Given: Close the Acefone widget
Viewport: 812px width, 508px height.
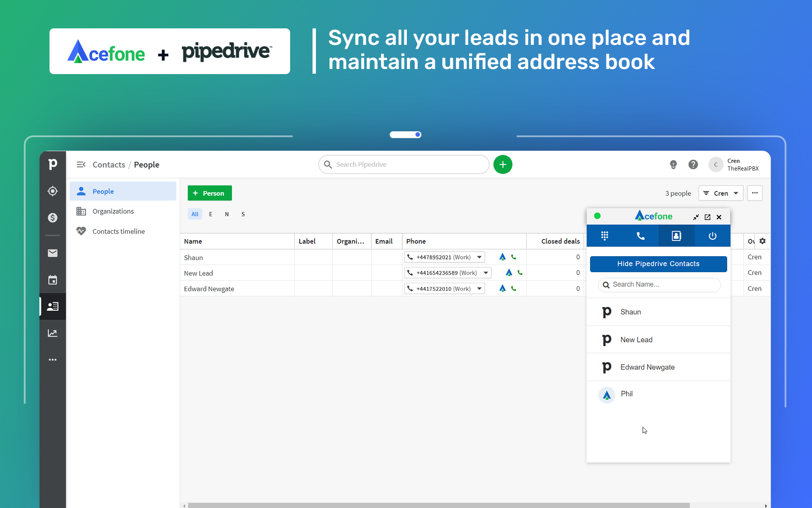Looking at the screenshot, I should pos(719,217).
